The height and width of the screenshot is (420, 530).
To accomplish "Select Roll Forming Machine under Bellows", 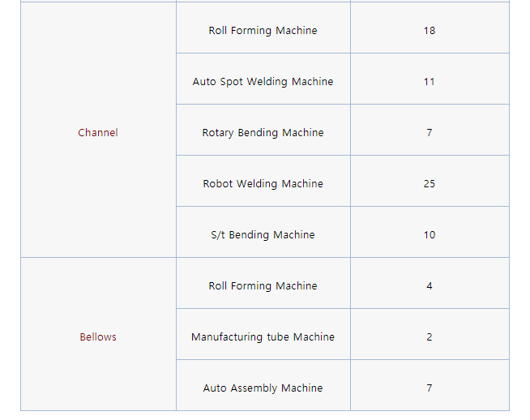I will coord(263,285).
